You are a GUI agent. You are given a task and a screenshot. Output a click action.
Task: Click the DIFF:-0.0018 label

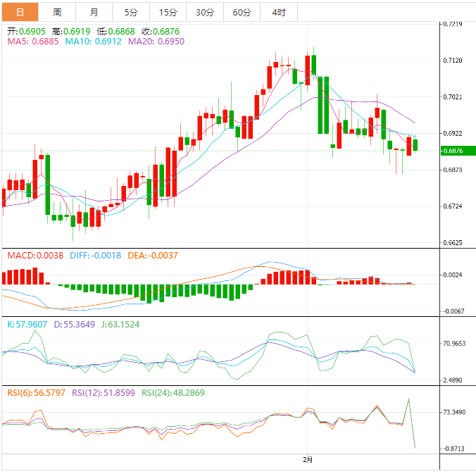95,256
